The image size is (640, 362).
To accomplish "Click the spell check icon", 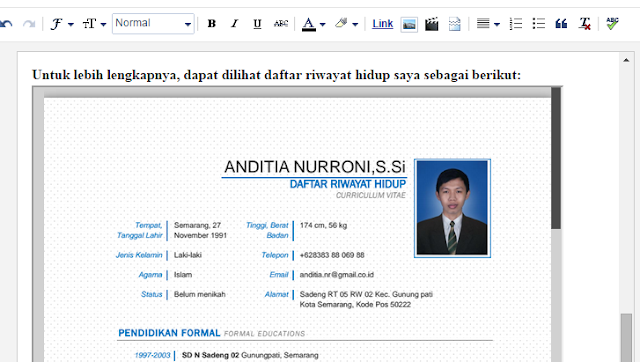I will (x=612, y=23).
